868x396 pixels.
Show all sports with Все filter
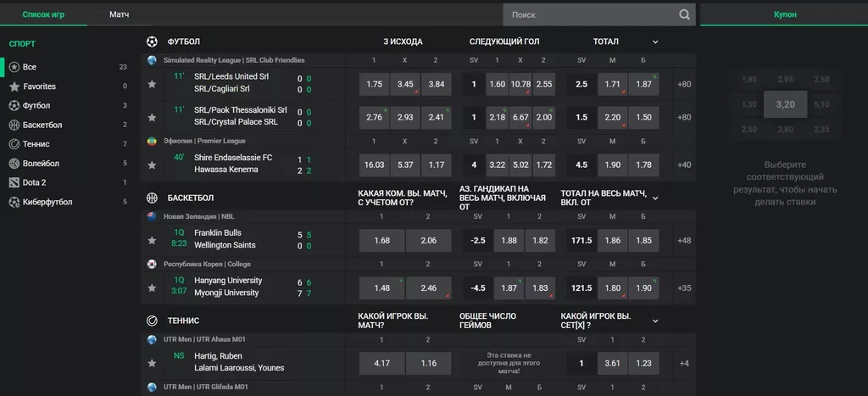pos(30,67)
